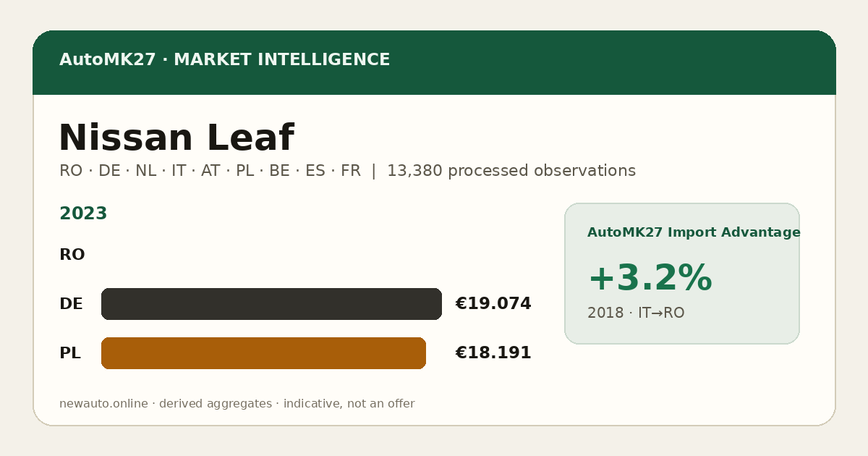The width and height of the screenshot is (868, 456).
Task: Select the 2023 year label
Action: [x=83, y=214]
